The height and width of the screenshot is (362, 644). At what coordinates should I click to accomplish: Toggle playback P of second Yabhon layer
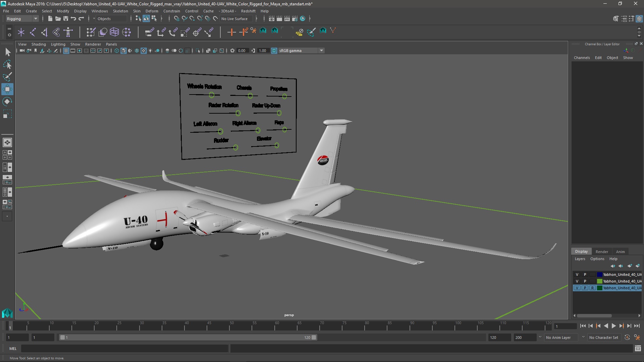point(585,281)
